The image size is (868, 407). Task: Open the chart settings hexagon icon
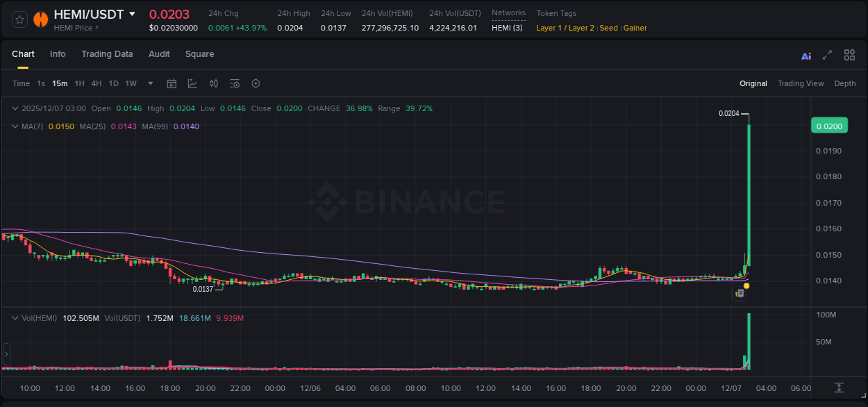(x=256, y=83)
